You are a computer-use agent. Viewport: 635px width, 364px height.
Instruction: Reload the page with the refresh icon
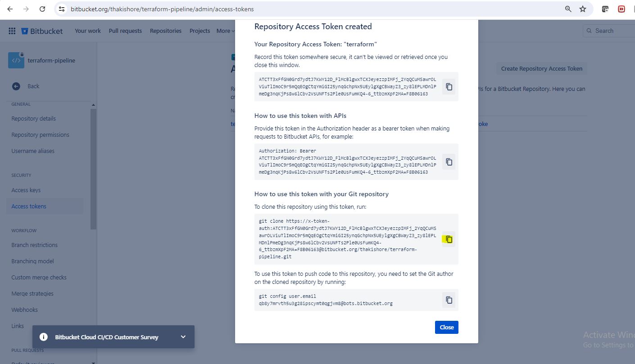click(x=42, y=9)
